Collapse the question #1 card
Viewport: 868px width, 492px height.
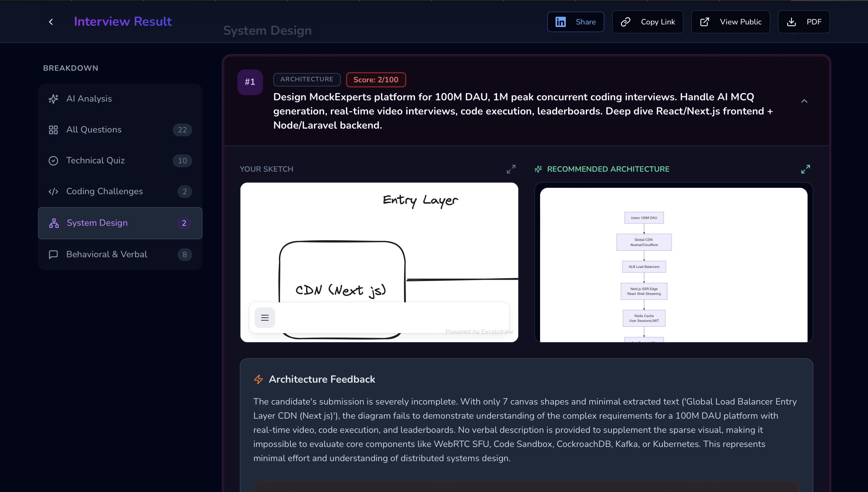pos(804,101)
